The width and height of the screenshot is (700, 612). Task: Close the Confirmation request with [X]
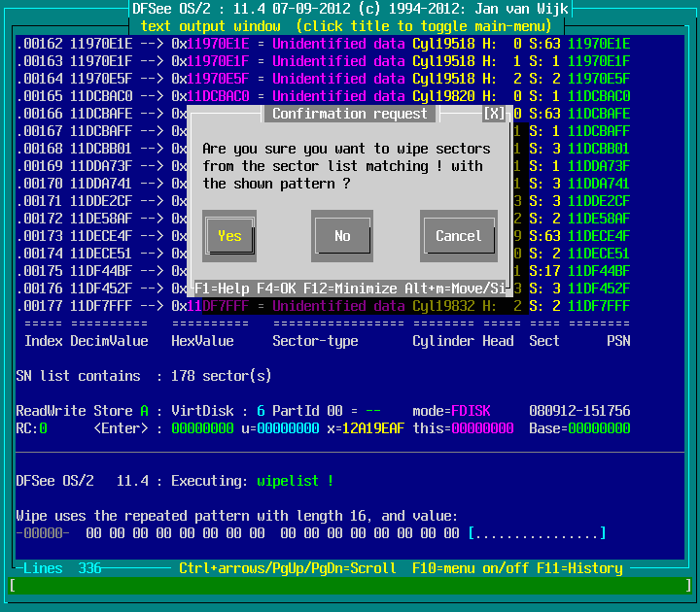pos(495,114)
